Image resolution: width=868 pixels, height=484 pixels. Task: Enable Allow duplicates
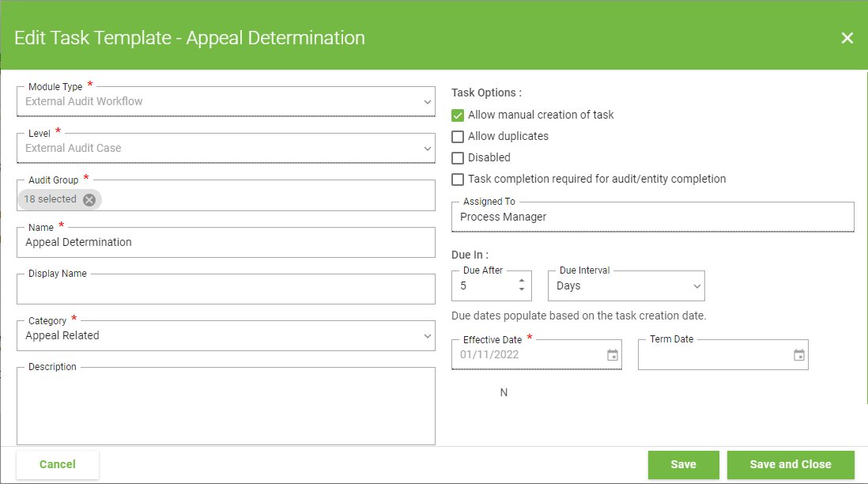point(457,136)
